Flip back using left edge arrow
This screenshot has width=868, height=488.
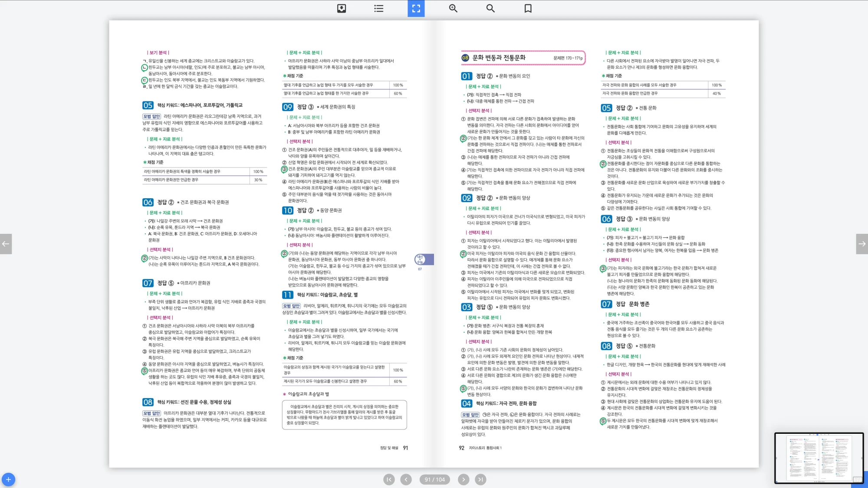point(6,244)
